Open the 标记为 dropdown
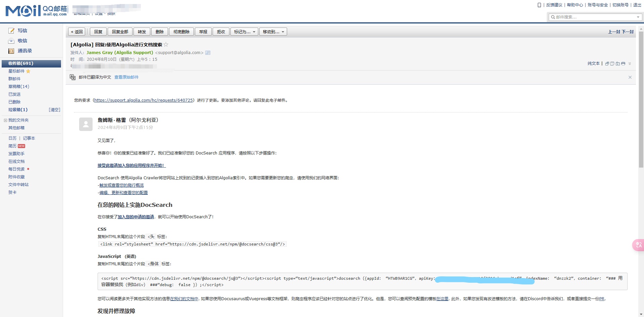644x317 pixels. pos(245,32)
